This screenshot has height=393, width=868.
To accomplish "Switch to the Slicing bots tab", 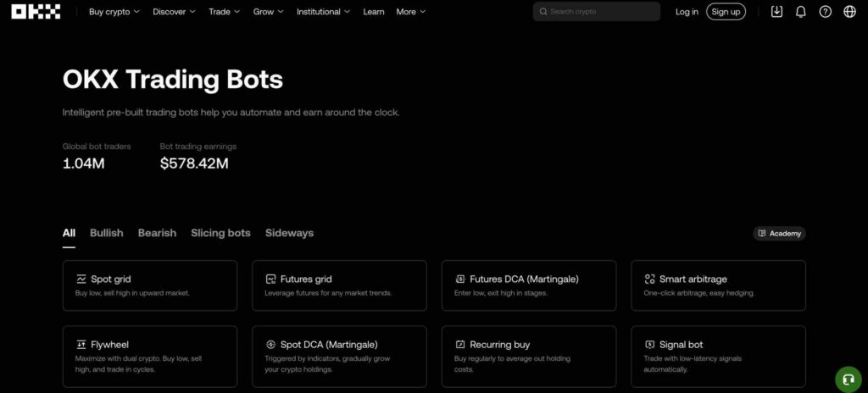I will point(221,233).
